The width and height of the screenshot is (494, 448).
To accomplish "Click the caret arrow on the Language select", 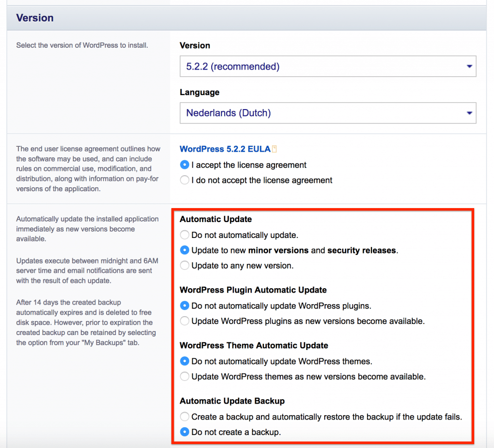I will [x=469, y=113].
